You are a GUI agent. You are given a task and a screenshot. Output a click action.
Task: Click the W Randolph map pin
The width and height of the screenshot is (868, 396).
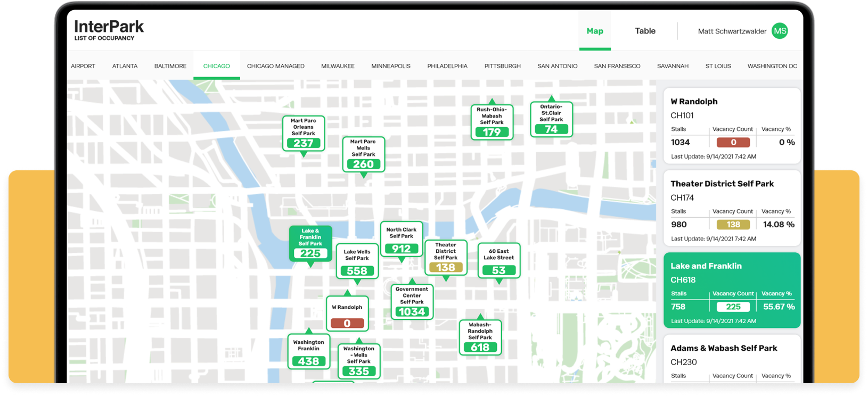[347, 314]
